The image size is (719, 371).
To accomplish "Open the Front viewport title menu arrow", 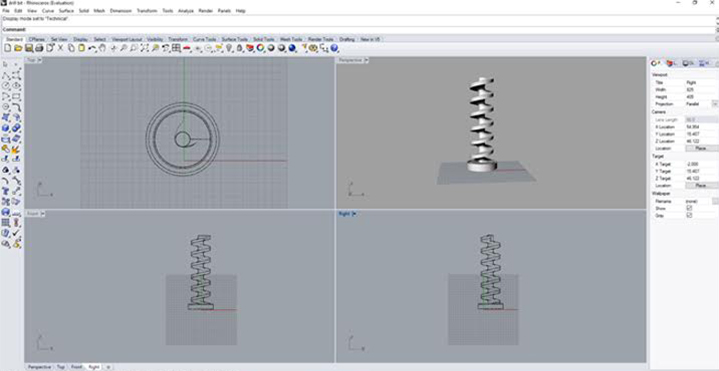I will pyautogui.click(x=42, y=214).
